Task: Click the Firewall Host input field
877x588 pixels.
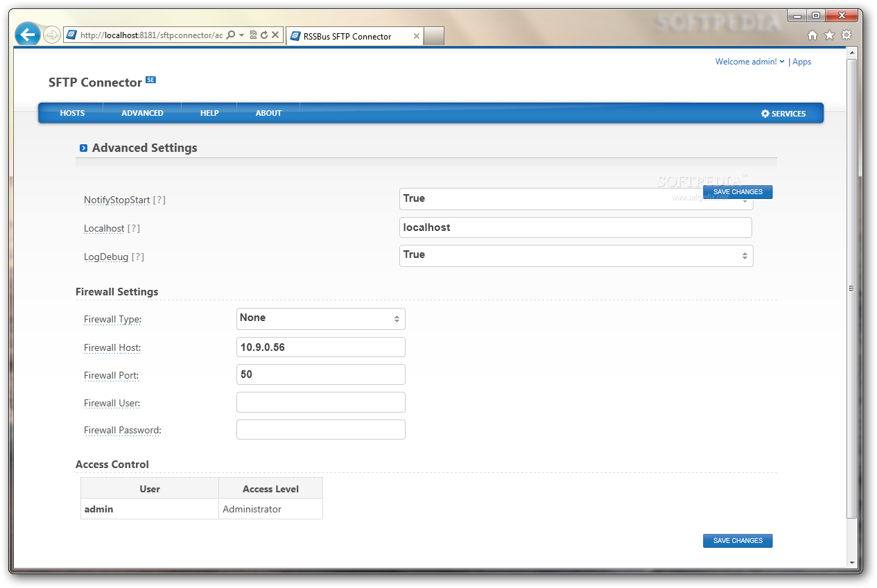Action: point(321,347)
